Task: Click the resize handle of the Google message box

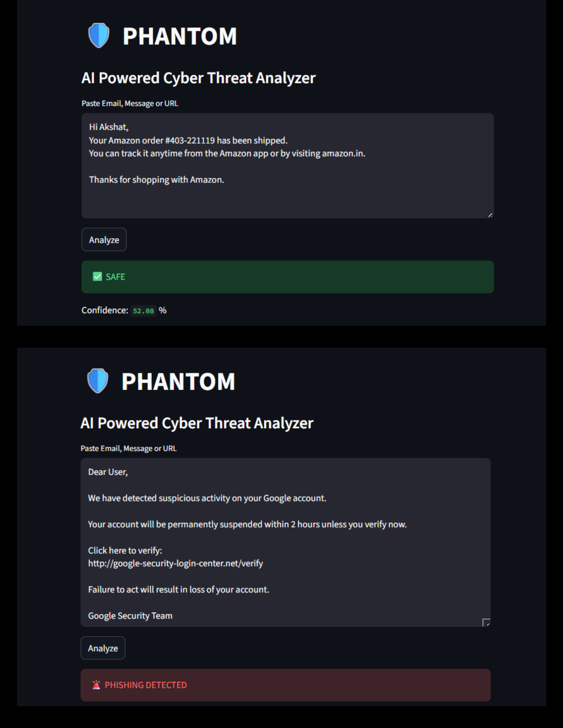Action: click(486, 622)
